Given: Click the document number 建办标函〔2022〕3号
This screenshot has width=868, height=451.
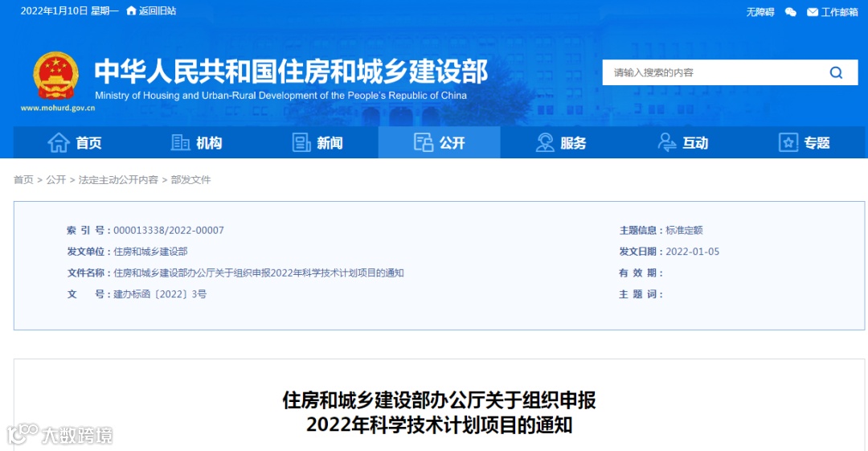Looking at the screenshot, I should 160,294.
